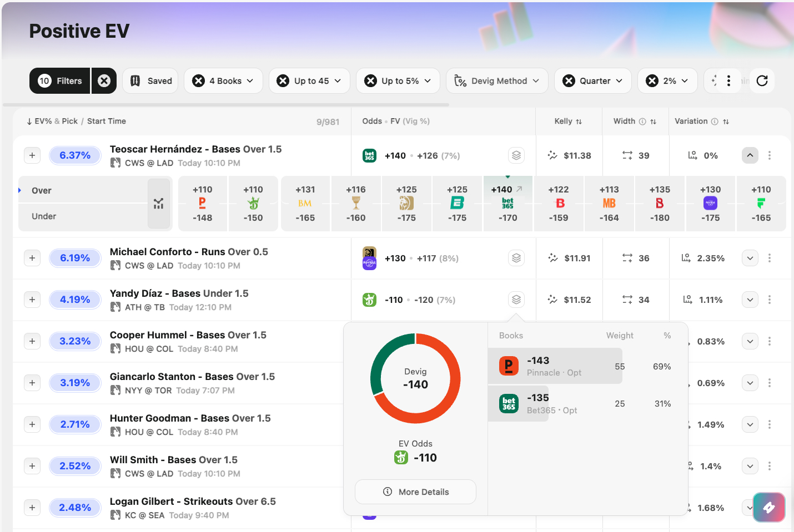794x532 pixels.
Task: Show Width column info tooltip
Action: 642,121
